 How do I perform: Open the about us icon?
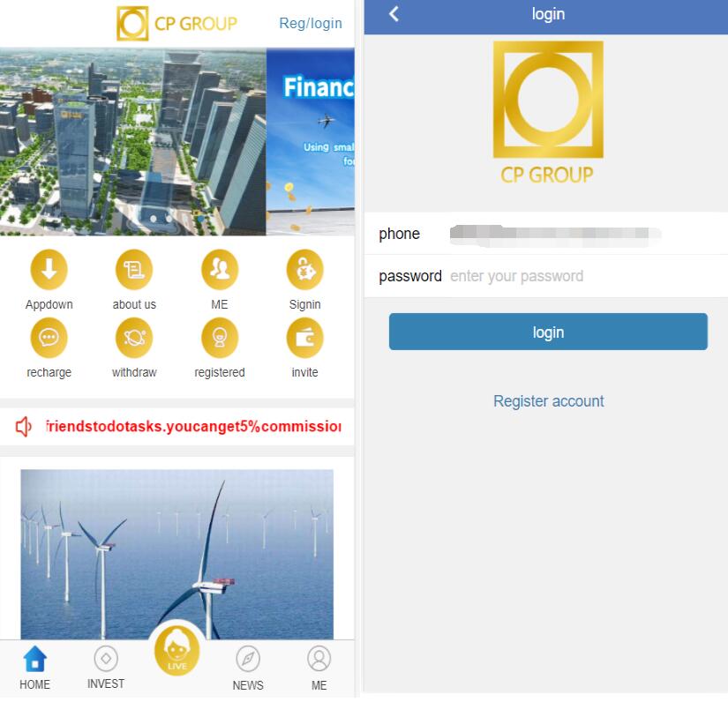click(134, 270)
